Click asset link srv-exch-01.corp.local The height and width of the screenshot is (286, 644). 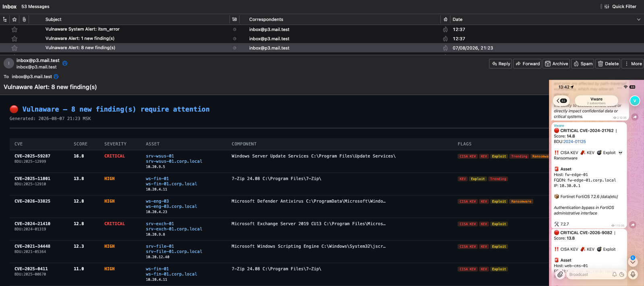tap(174, 229)
